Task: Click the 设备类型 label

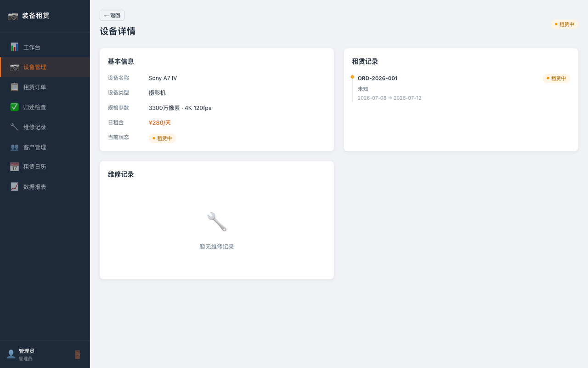Action: 119,93
